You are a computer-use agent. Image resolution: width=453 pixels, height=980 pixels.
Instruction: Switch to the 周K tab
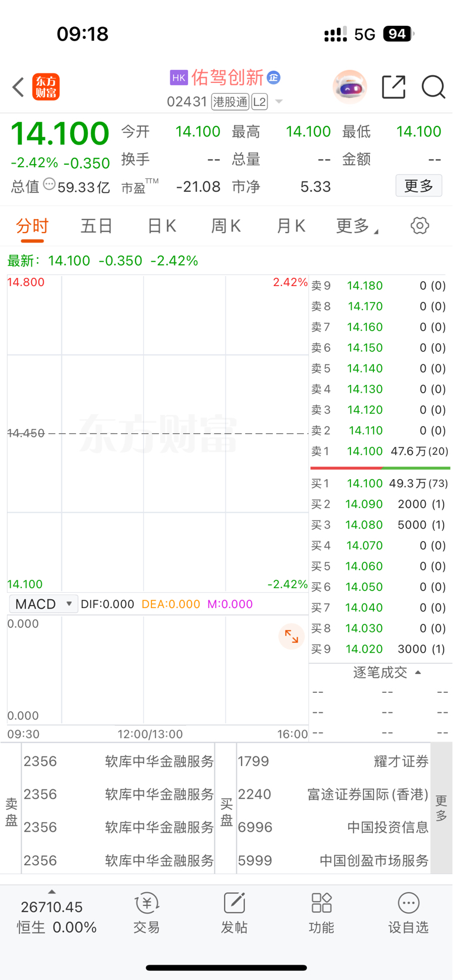[x=226, y=225]
